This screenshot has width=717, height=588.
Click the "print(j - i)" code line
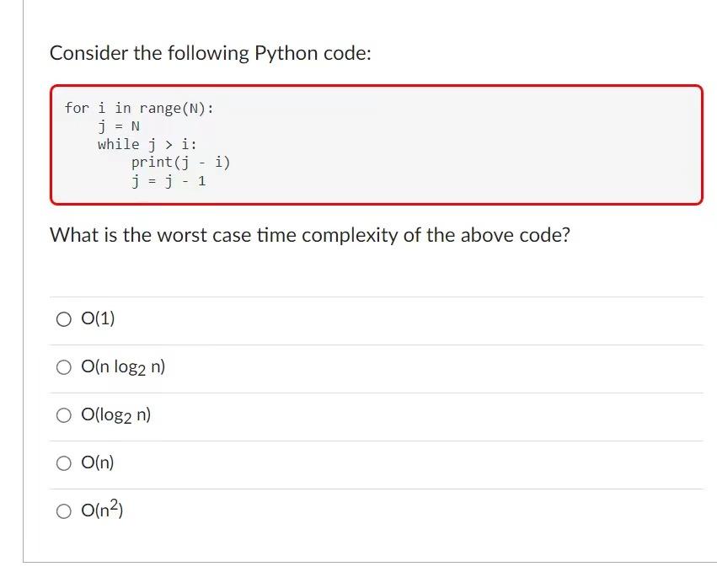(180, 163)
